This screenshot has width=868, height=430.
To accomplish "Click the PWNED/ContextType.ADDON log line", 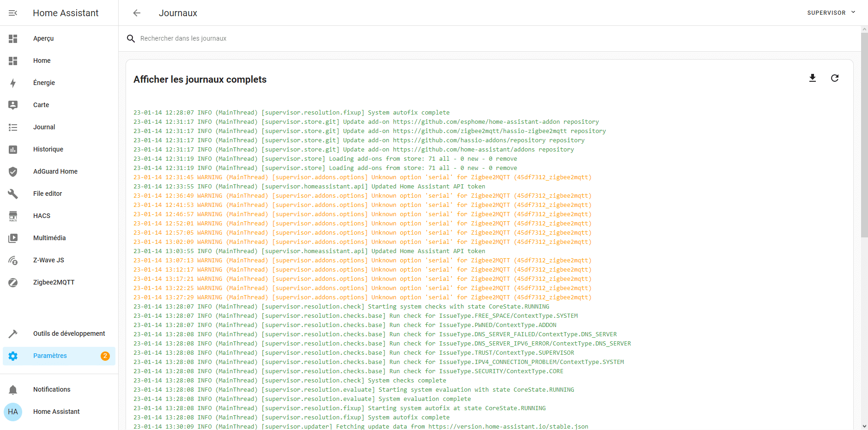I will pyautogui.click(x=345, y=325).
